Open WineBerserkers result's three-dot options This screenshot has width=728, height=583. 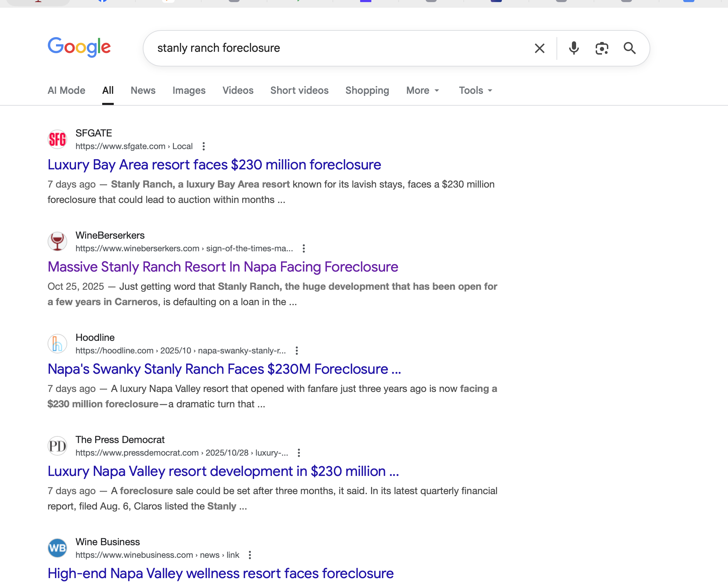coord(304,248)
